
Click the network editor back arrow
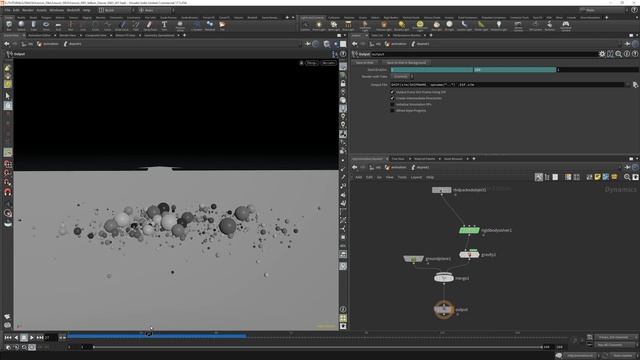(x=354, y=167)
